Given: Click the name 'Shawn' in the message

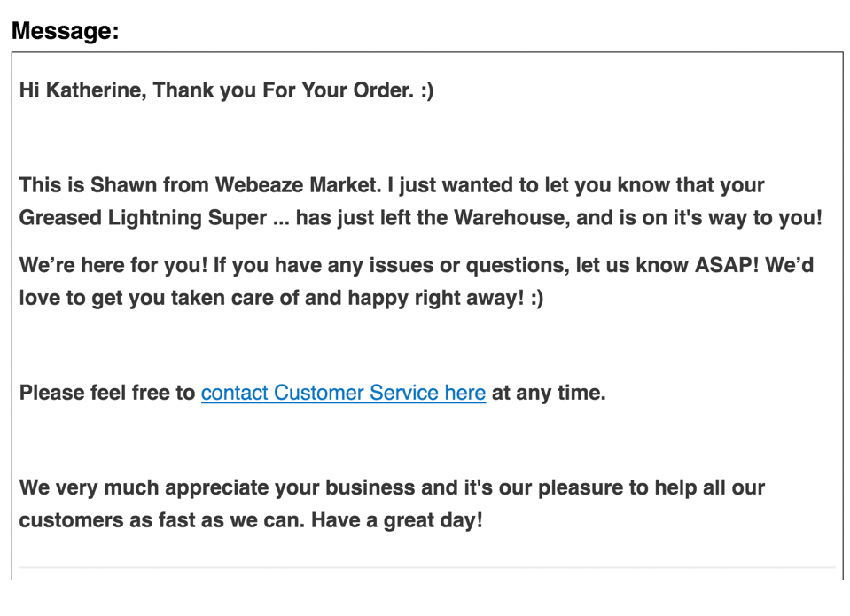Looking at the screenshot, I should [x=123, y=185].
